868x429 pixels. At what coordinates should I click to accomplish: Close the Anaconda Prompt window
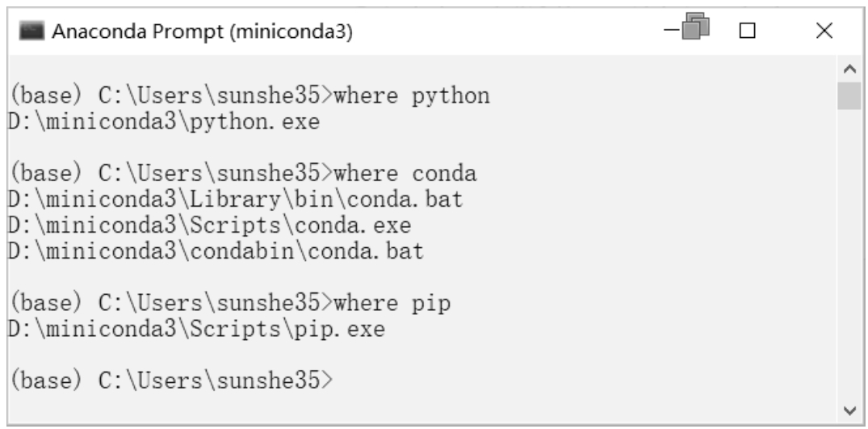click(x=824, y=31)
